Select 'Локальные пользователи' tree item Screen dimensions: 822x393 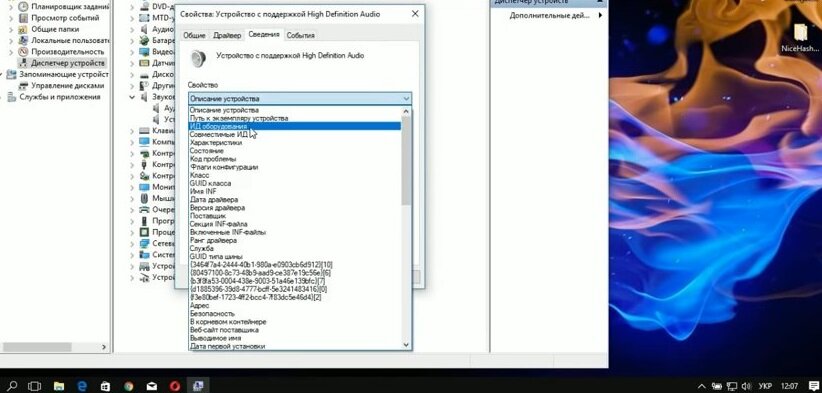[x=70, y=40]
